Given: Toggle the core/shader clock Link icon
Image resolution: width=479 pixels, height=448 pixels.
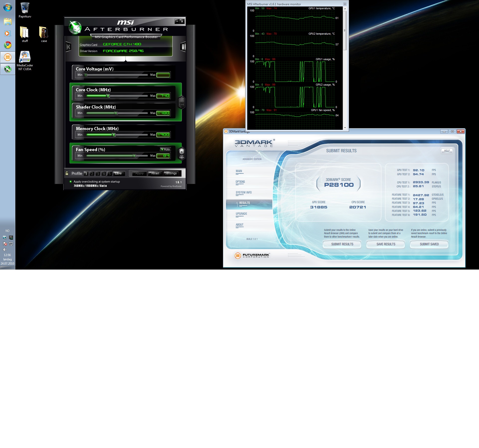Looking at the screenshot, I should (x=182, y=102).
